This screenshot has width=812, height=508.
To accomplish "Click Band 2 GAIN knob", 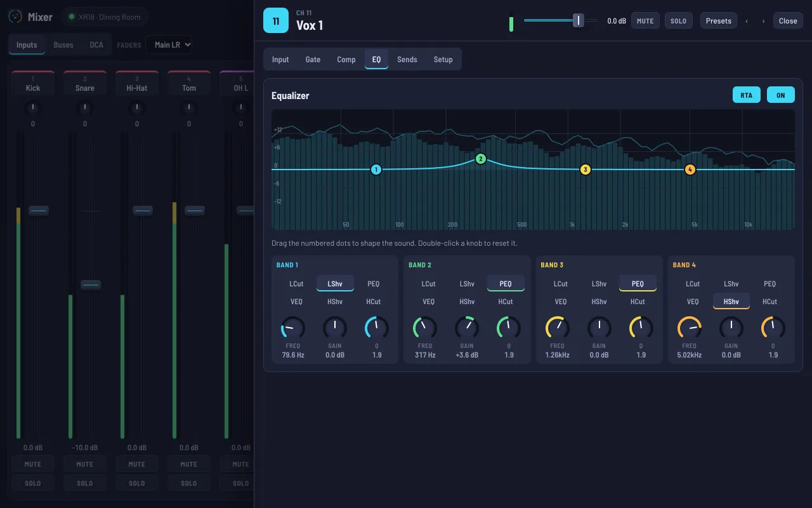I will (x=467, y=328).
